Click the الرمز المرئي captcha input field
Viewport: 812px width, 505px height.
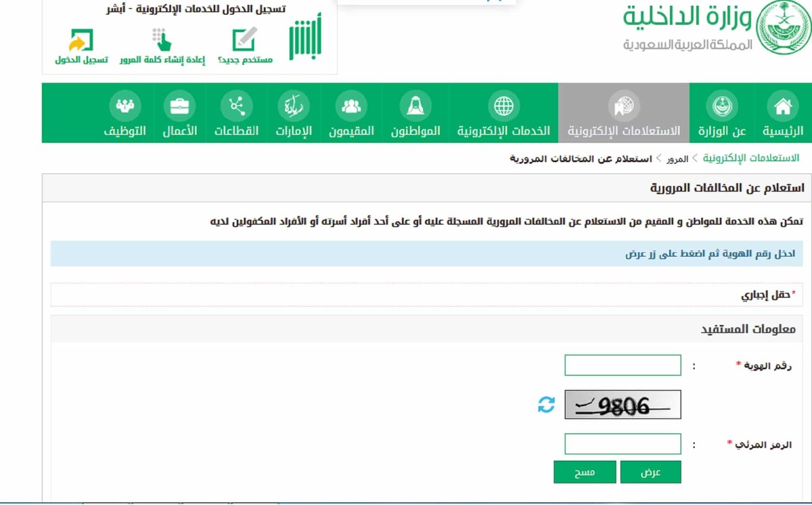coord(622,443)
